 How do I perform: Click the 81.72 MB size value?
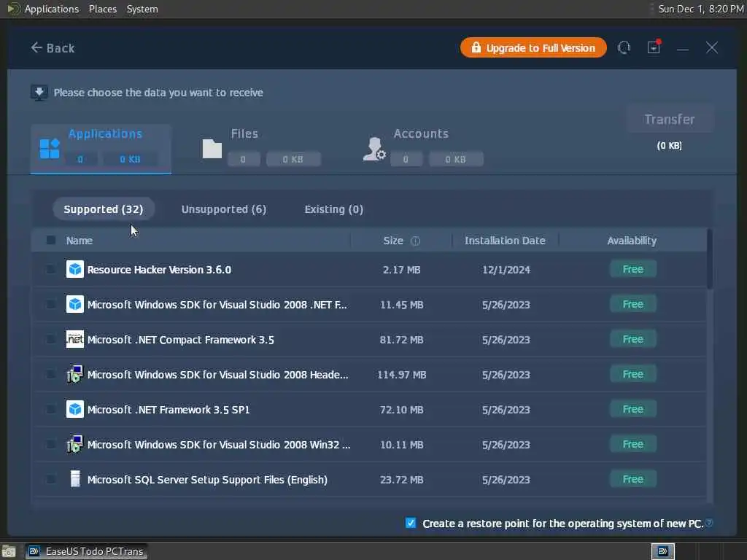[x=402, y=340]
